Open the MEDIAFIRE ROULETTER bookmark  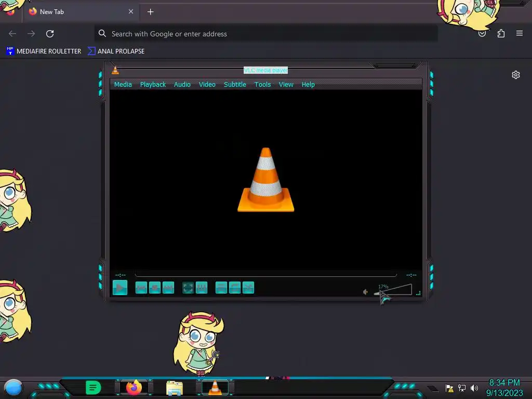pyautogui.click(x=44, y=51)
